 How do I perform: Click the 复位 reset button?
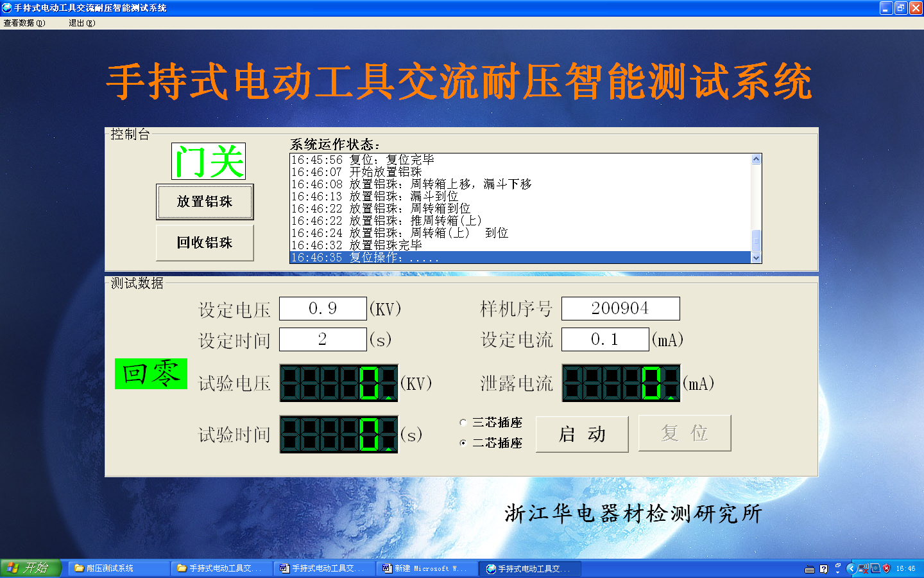(x=685, y=433)
